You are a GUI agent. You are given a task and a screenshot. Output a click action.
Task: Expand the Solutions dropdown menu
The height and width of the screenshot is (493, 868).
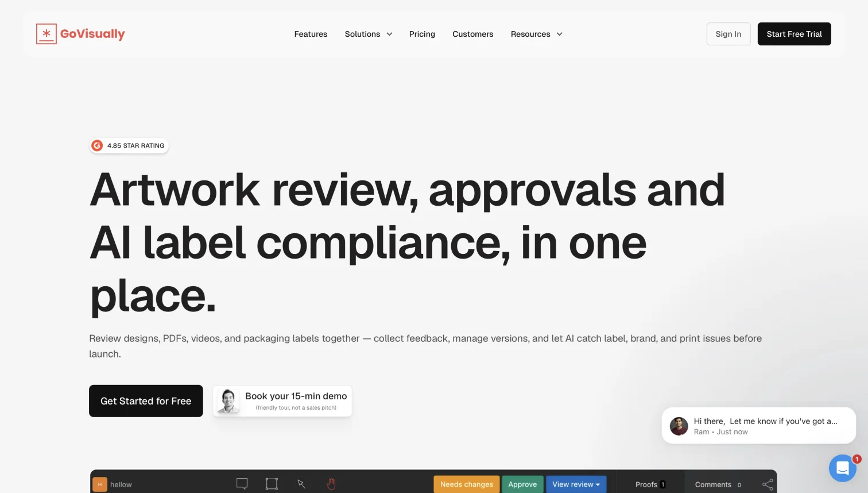pos(369,34)
